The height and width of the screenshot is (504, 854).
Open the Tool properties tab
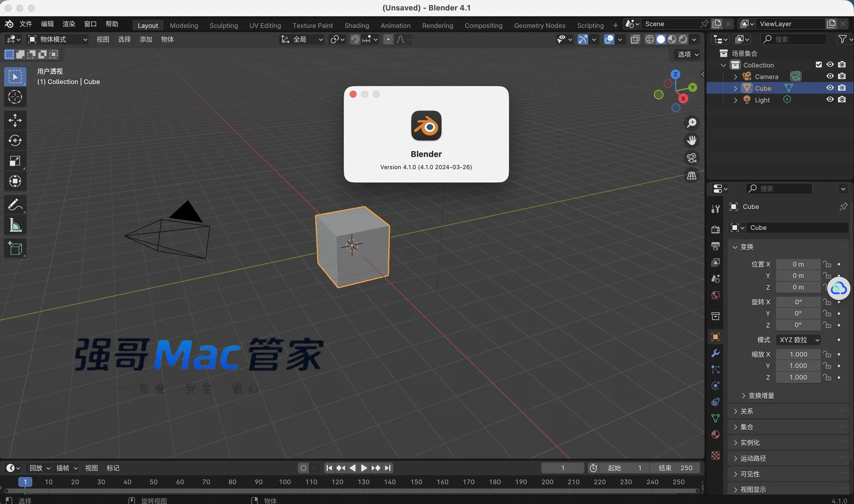pyautogui.click(x=715, y=209)
